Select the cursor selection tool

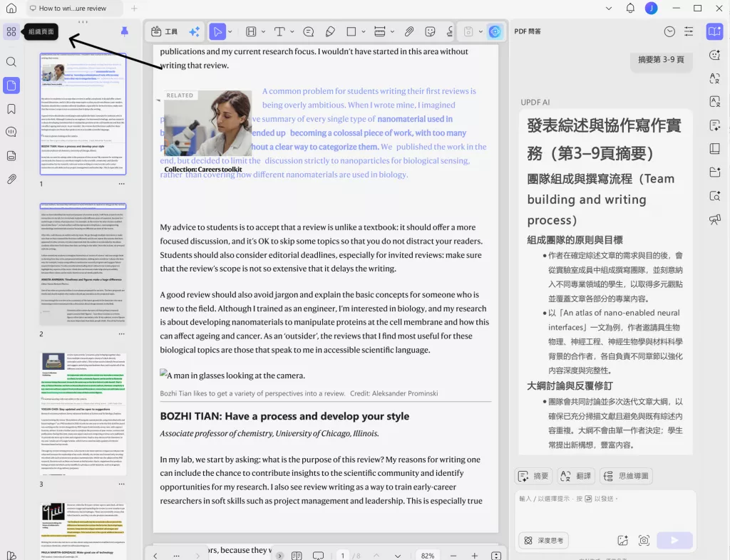click(x=217, y=31)
